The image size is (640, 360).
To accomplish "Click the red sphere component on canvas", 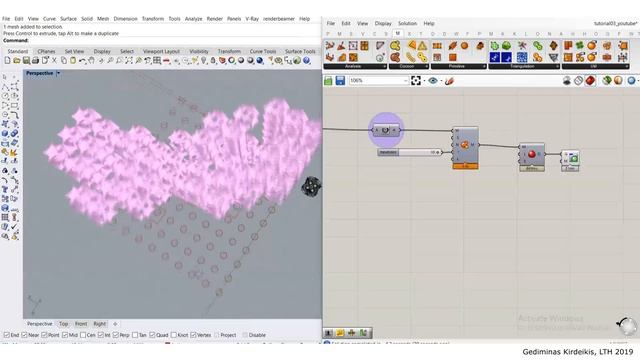I will click(x=531, y=154).
